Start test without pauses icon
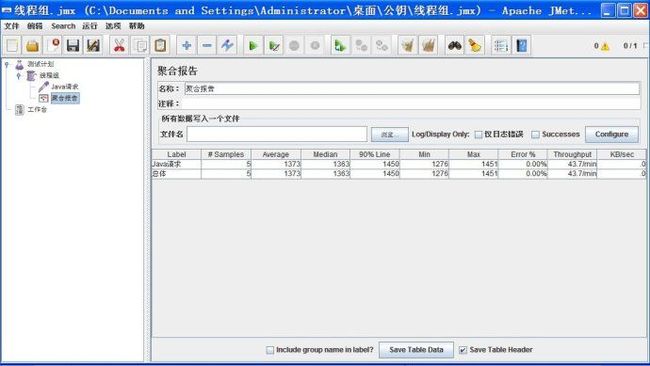The image size is (650, 366). pos(274,46)
